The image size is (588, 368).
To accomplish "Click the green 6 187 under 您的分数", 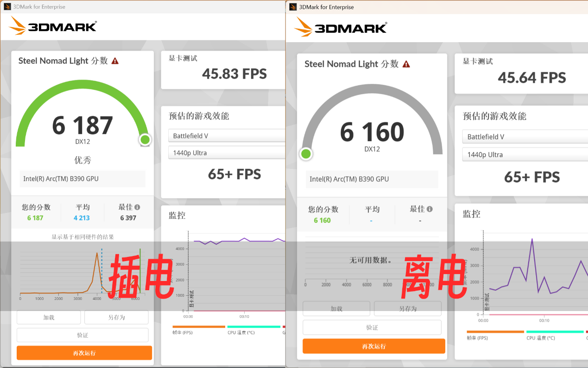I will (x=35, y=218).
